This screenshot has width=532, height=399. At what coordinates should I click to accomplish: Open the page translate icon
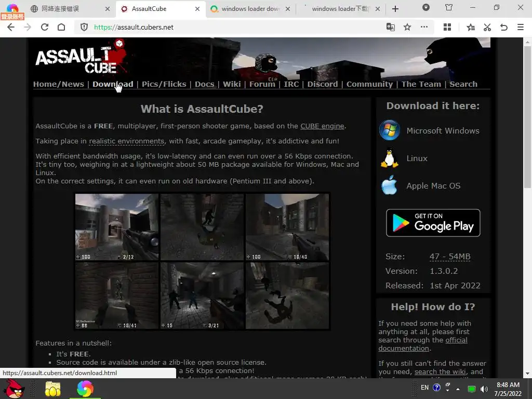(x=391, y=27)
